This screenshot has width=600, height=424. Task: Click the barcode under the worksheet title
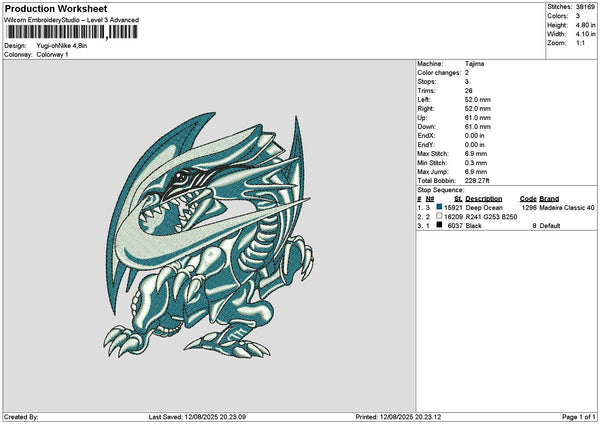72,32
